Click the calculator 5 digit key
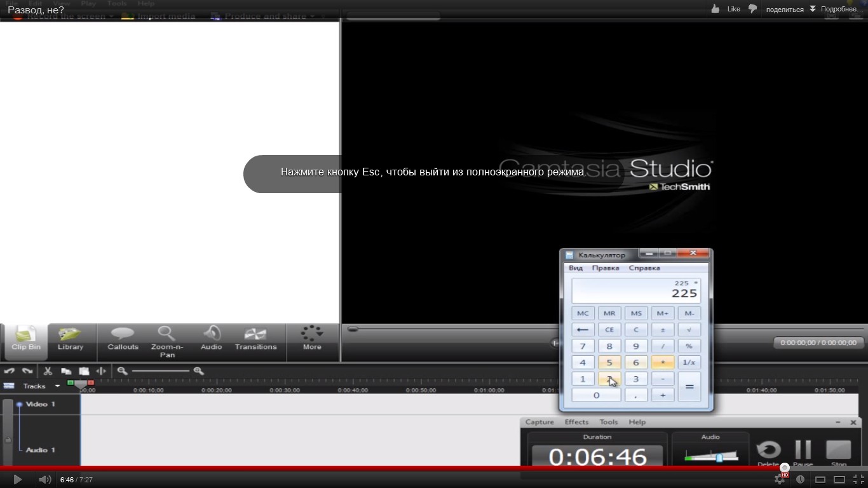The image size is (868, 488). tap(609, 363)
